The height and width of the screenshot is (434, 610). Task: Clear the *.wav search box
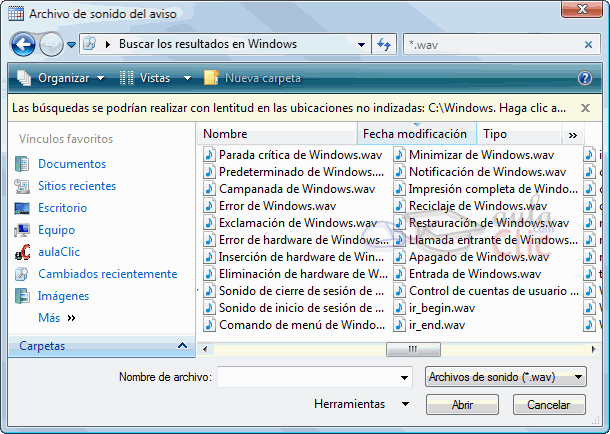[588, 45]
